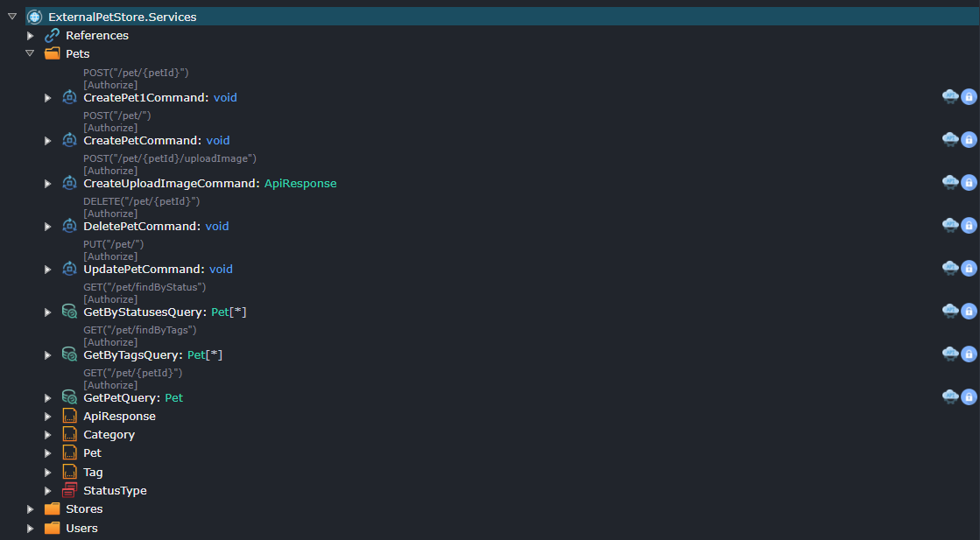This screenshot has height=540, width=980.
Task: Click the Pet return type on GetPetQuery
Action: (173, 397)
